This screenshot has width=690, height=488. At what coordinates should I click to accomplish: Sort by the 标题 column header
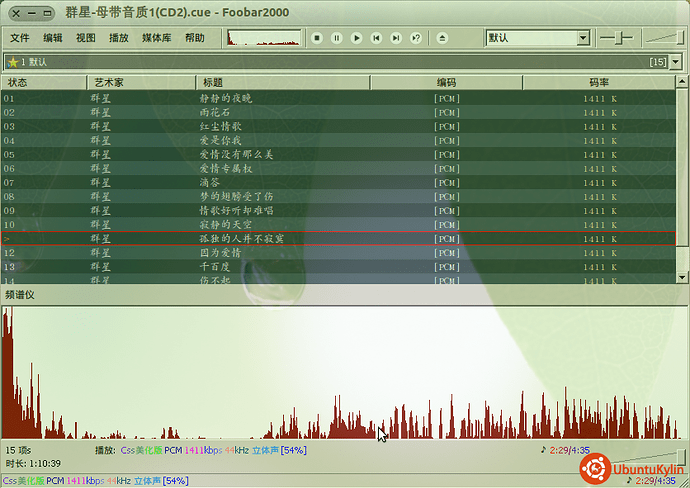283,83
